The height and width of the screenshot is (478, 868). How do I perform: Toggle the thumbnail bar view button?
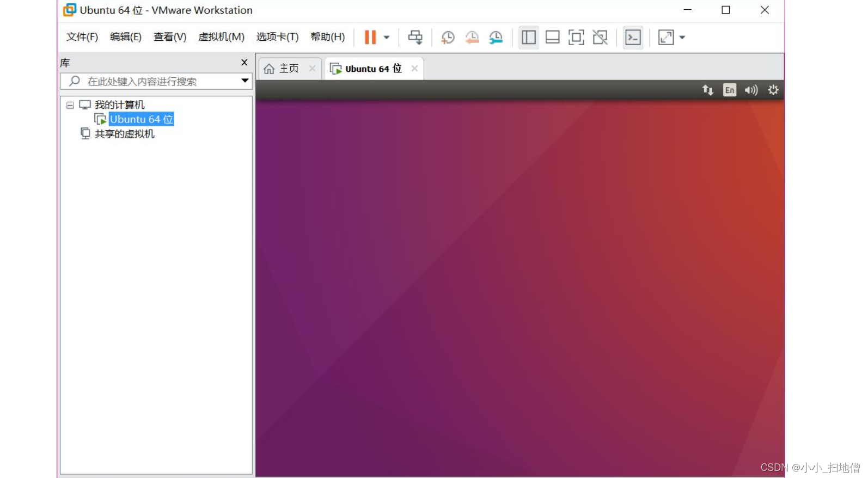click(x=553, y=37)
